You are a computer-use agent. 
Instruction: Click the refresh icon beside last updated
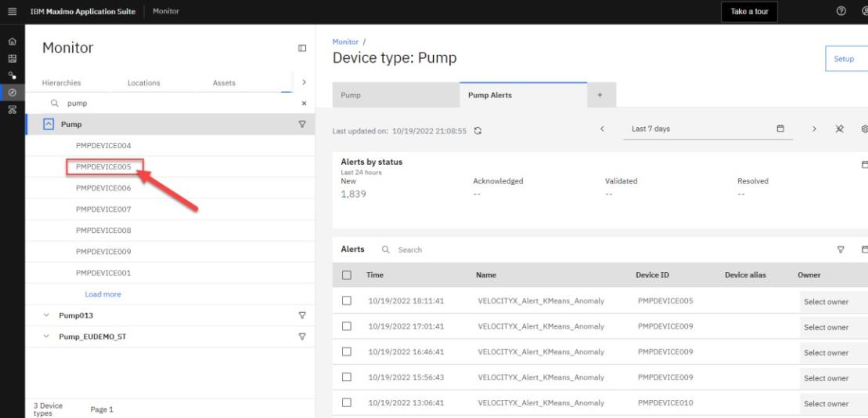477,131
